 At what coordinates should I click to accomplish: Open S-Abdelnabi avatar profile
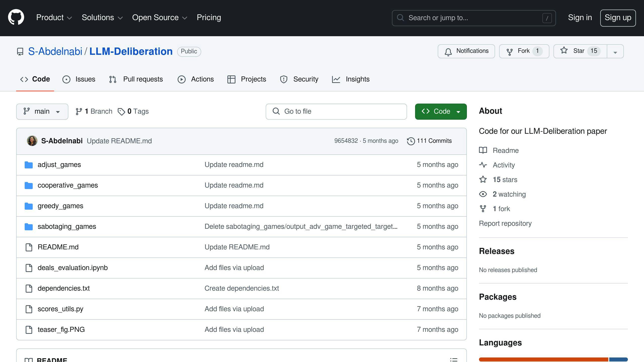(x=32, y=141)
